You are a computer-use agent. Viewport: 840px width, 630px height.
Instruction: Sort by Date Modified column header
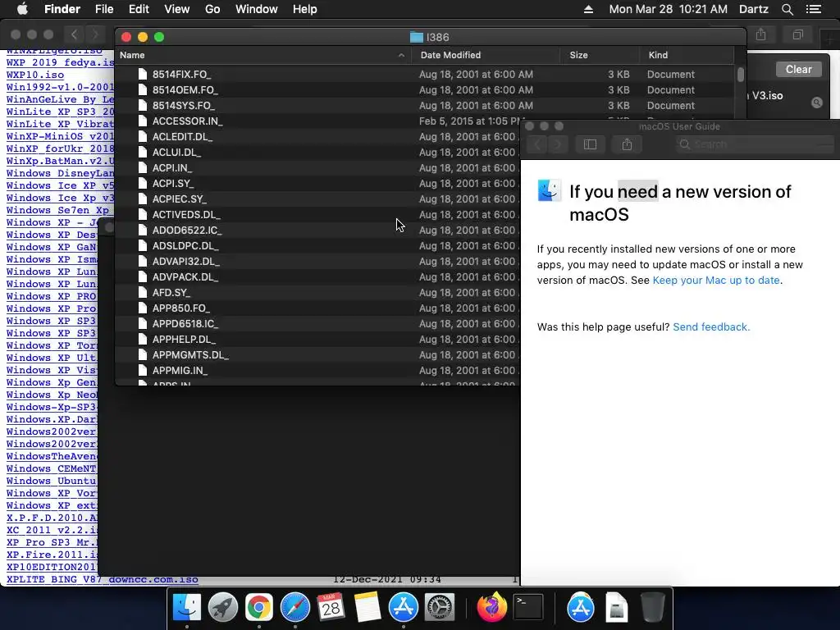click(486, 55)
